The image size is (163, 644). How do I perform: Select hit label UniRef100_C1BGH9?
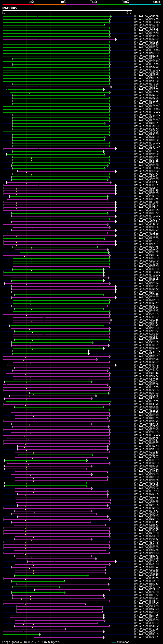(146, 73)
